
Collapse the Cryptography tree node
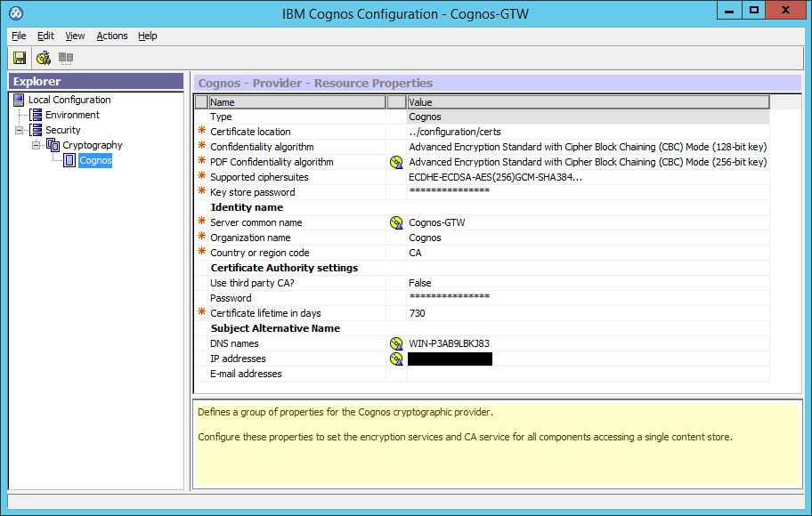(x=36, y=145)
